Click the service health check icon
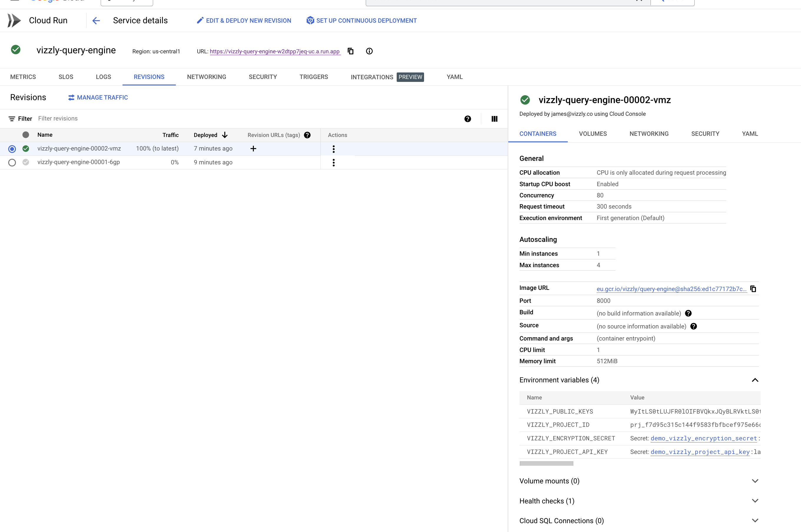Screen dimensions: 801x532 tap(16, 50)
